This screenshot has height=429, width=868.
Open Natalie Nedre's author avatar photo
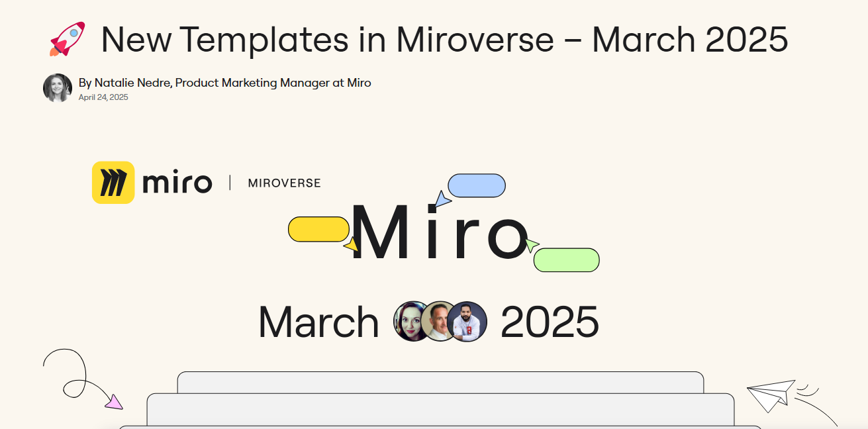pos(58,88)
